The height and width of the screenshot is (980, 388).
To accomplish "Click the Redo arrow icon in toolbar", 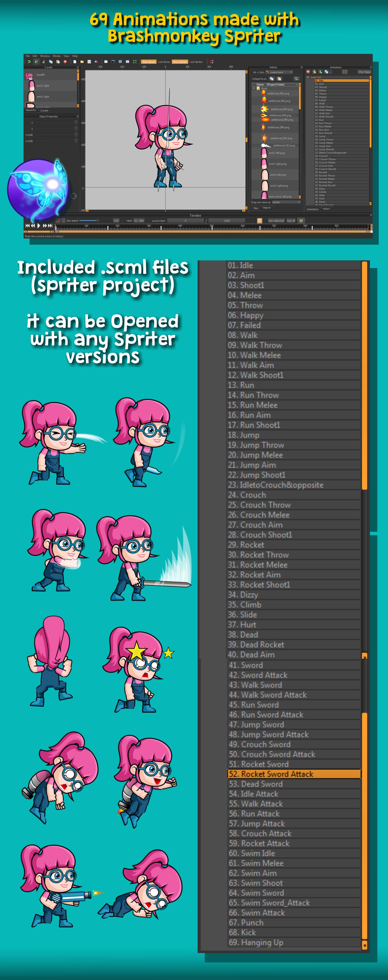I will pyautogui.click(x=36, y=62).
